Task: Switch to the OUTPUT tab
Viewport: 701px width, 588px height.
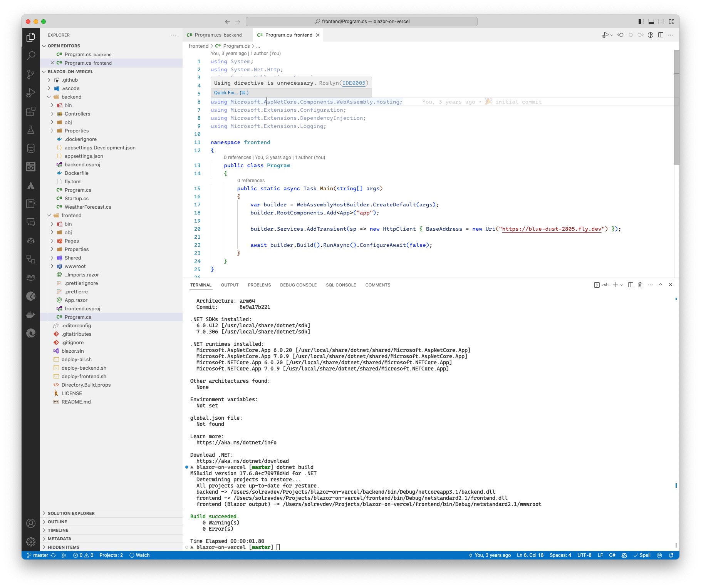Action: (230, 285)
